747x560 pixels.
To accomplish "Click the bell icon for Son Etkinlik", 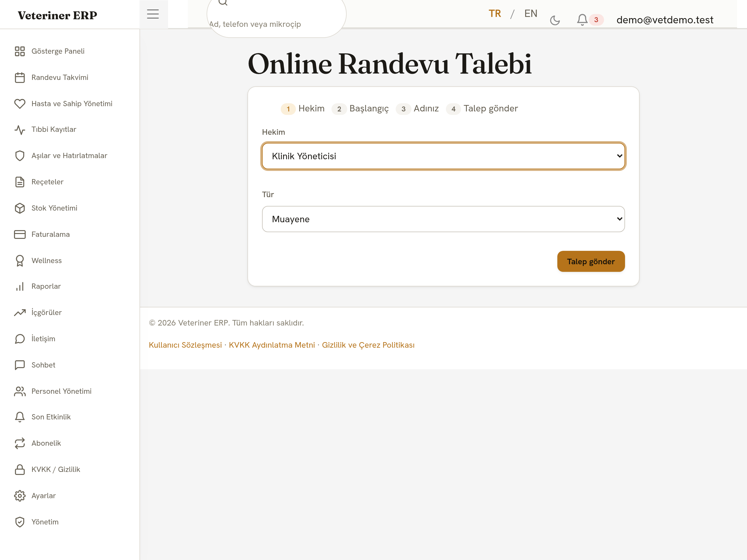I will [x=20, y=417].
